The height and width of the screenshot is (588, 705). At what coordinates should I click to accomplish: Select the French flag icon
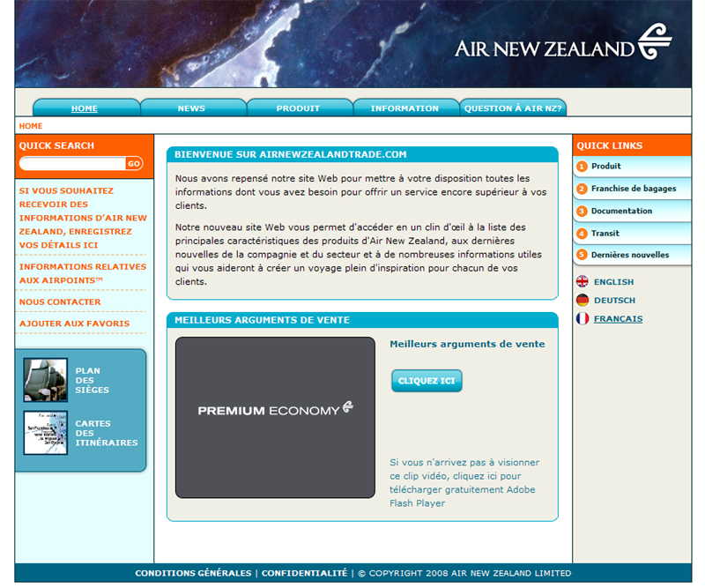point(583,318)
